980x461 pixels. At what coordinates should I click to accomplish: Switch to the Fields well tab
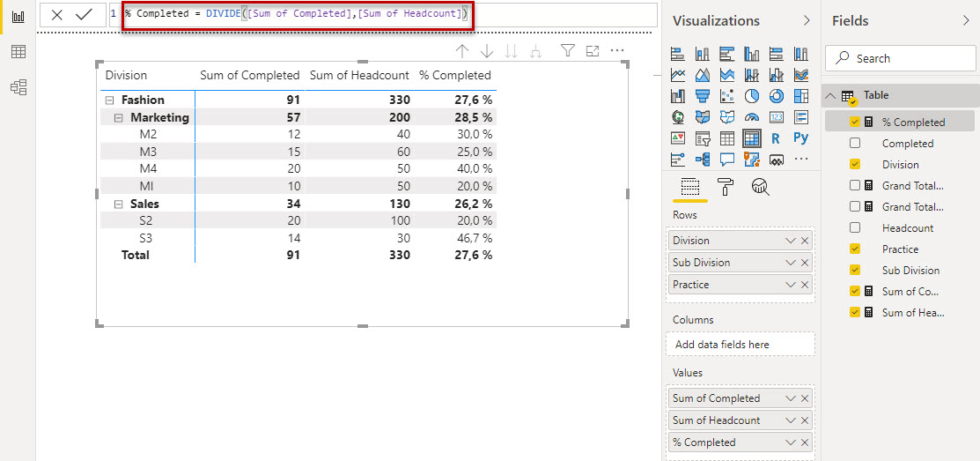pos(690,186)
